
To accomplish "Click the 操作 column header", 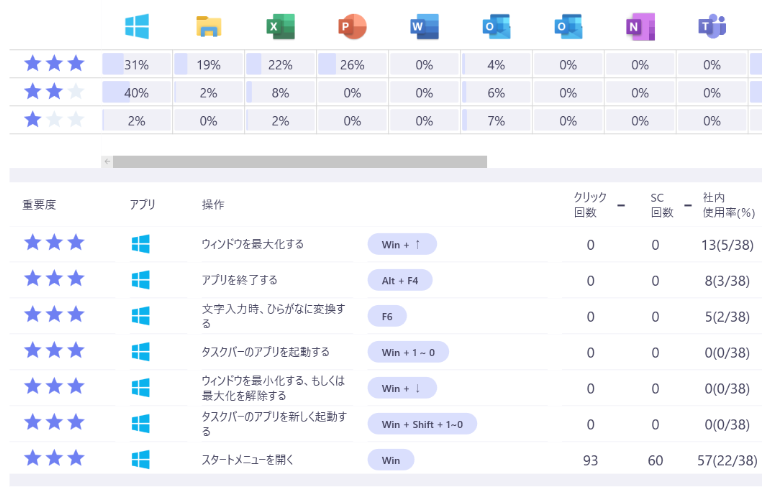I will (213, 205).
